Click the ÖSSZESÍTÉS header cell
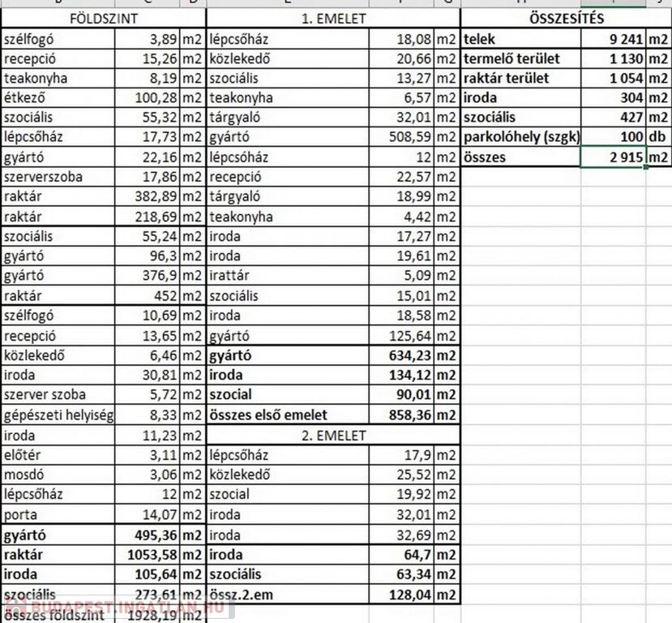 [x=565, y=19]
